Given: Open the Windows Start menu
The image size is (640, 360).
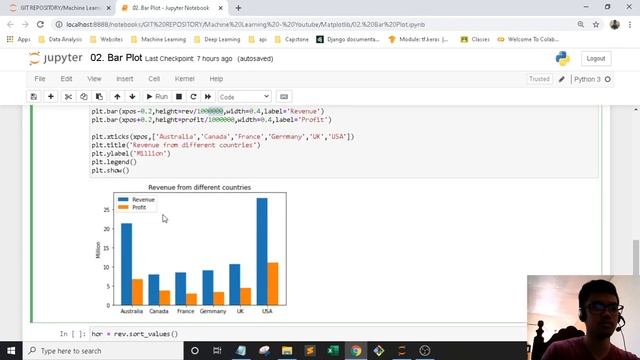Looking at the screenshot, I should (x=11, y=351).
